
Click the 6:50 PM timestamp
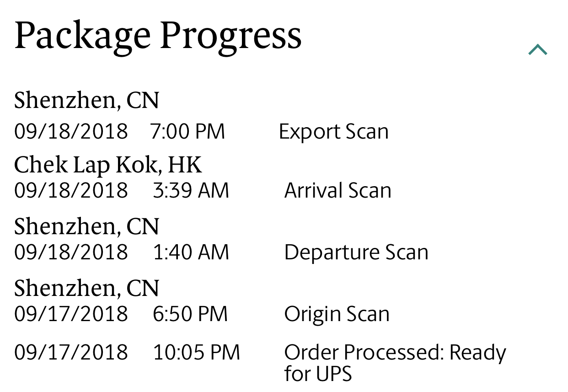[190, 314]
